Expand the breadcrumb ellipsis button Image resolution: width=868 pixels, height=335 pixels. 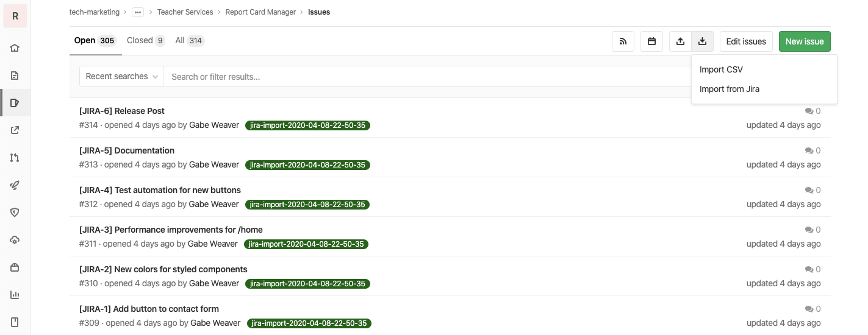(x=138, y=12)
